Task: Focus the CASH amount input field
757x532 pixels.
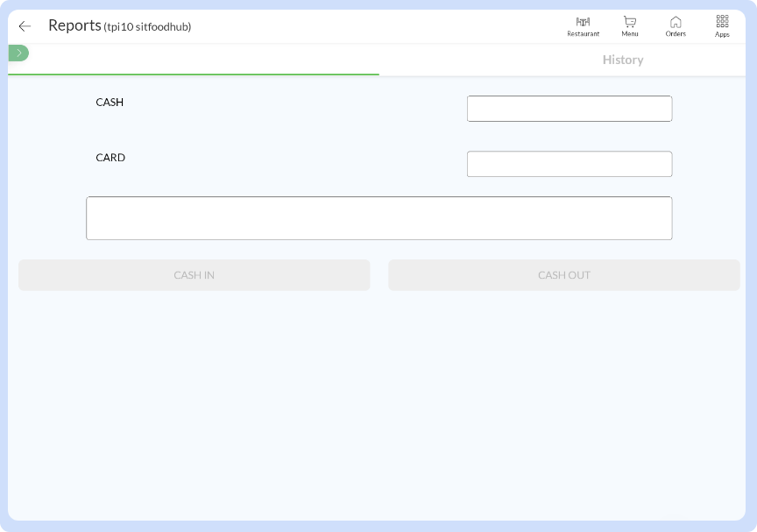Action: pyautogui.click(x=570, y=109)
